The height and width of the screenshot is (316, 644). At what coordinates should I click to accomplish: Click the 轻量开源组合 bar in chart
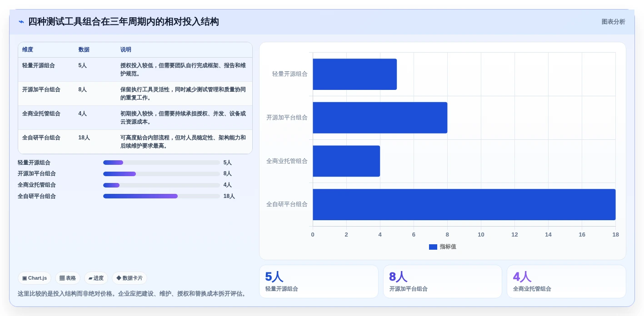coord(354,74)
